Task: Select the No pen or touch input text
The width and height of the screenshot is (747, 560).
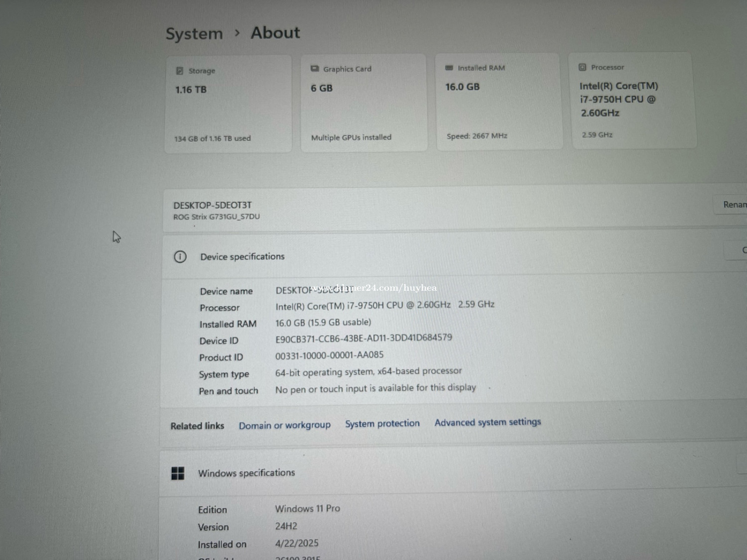Action: coord(375,388)
